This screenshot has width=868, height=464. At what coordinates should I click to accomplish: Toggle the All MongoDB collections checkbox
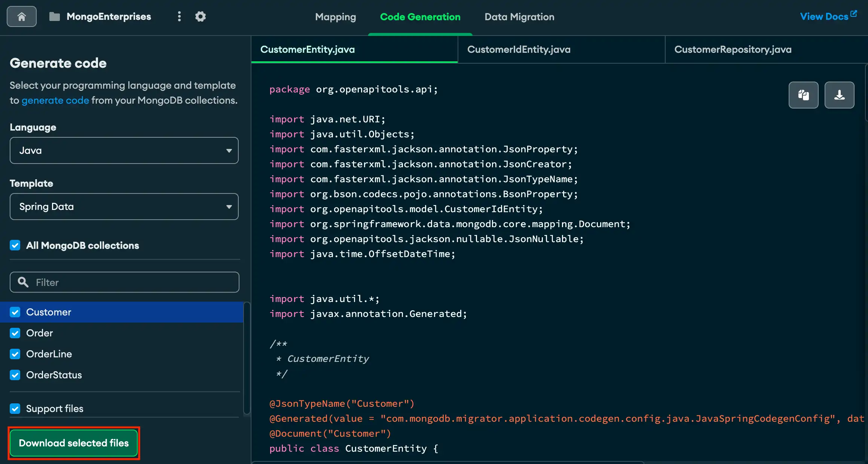click(x=15, y=245)
